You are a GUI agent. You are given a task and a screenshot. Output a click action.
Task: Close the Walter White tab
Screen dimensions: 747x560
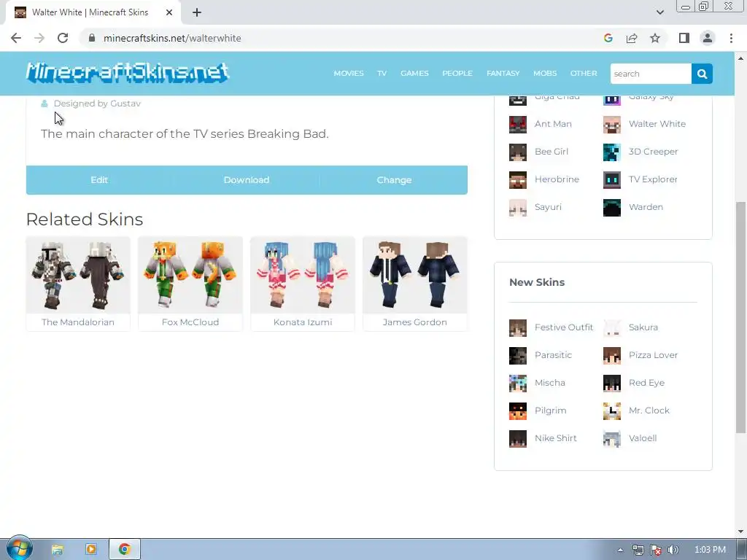pyautogui.click(x=169, y=12)
